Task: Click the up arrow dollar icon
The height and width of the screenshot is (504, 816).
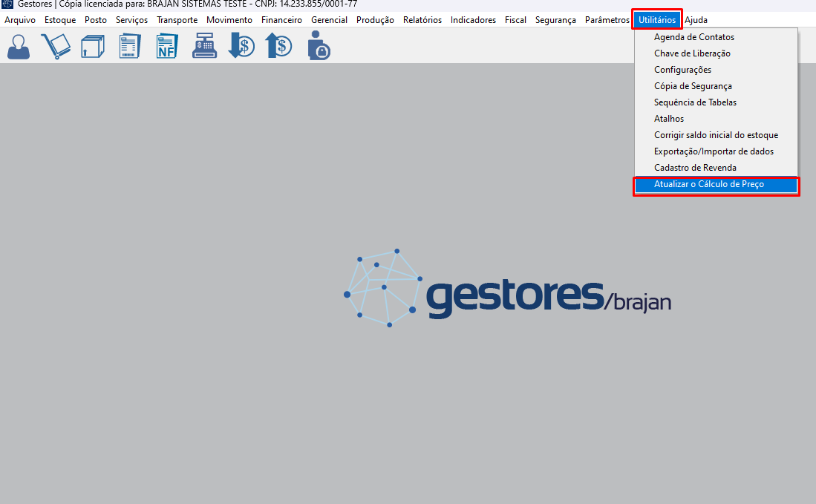Action: point(279,46)
